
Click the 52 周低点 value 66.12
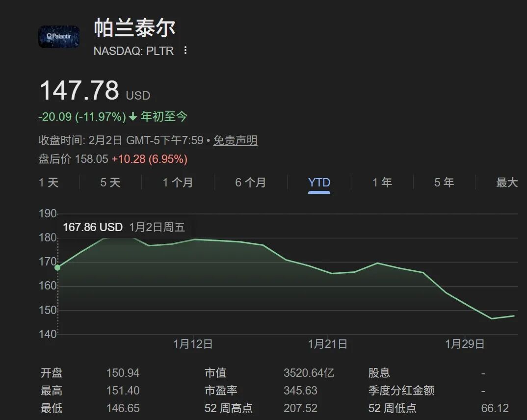[495, 408]
